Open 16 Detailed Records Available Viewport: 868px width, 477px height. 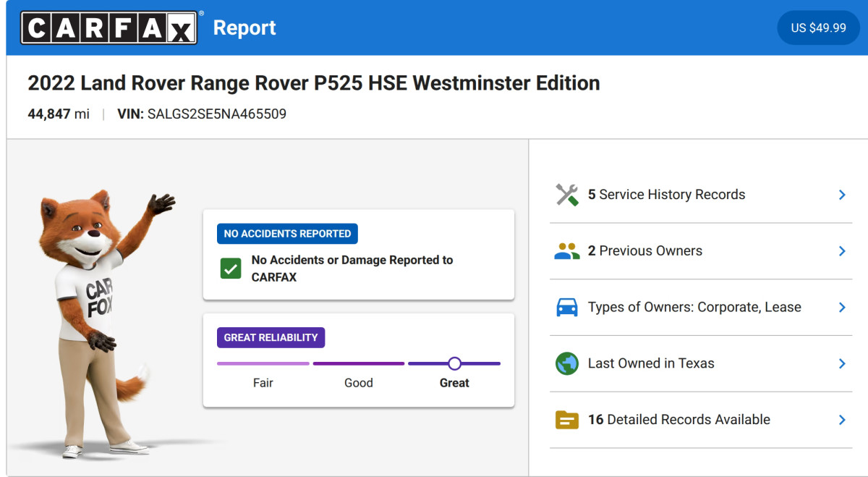(x=701, y=420)
